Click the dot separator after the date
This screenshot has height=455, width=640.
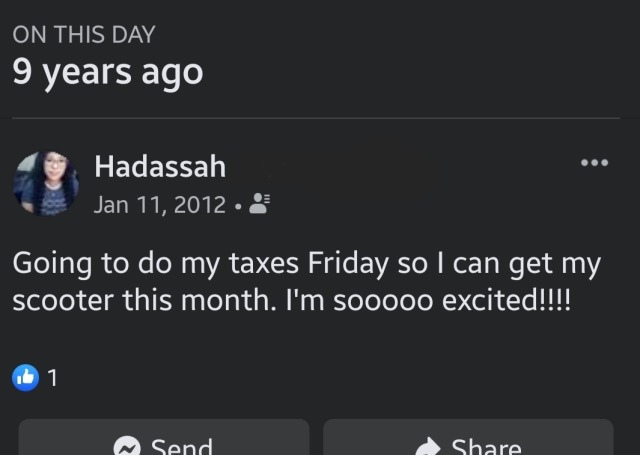[235, 206]
